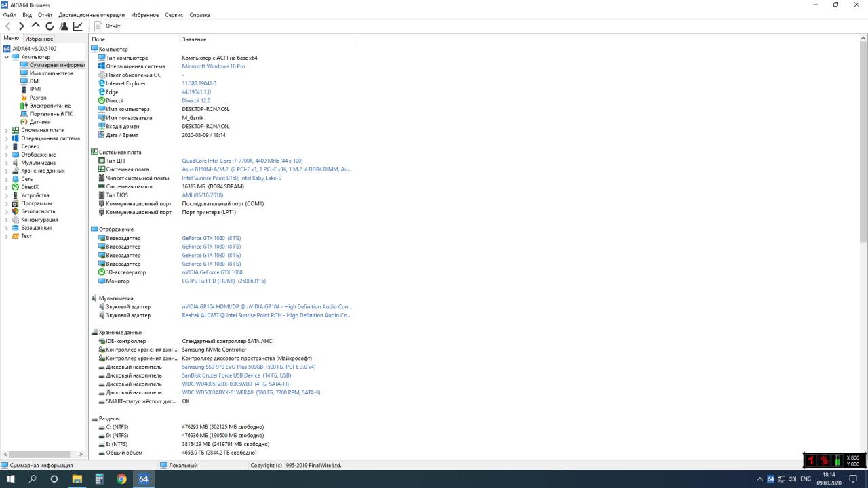Viewport: 868px width, 488px height.
Task: Open DirectX 12.0 value link
Action: click(x=196, y=100)
